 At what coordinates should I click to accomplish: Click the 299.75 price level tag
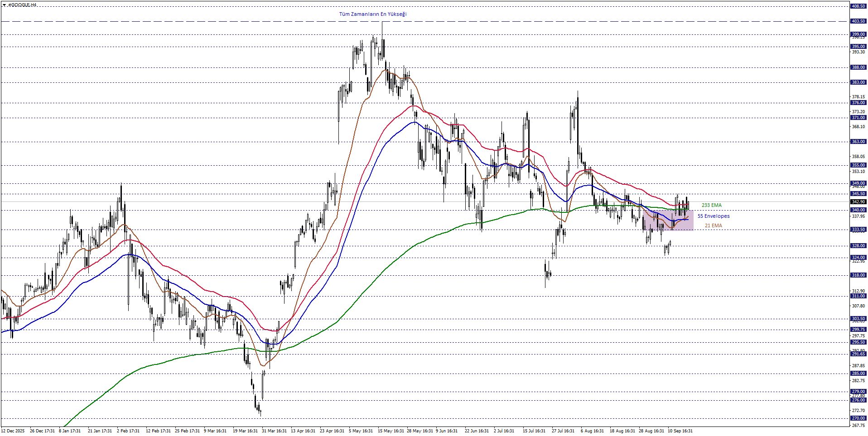pyautogui.click(x=858, y=330)
